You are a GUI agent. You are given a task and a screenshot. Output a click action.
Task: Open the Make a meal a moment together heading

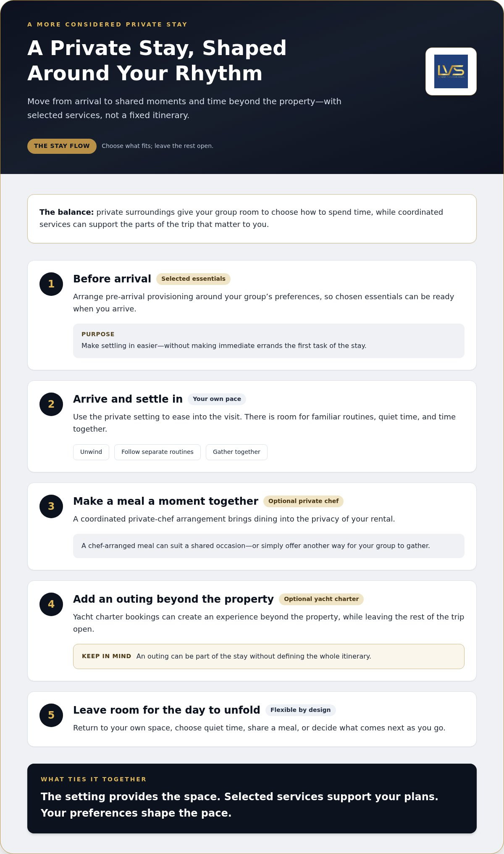165,501
